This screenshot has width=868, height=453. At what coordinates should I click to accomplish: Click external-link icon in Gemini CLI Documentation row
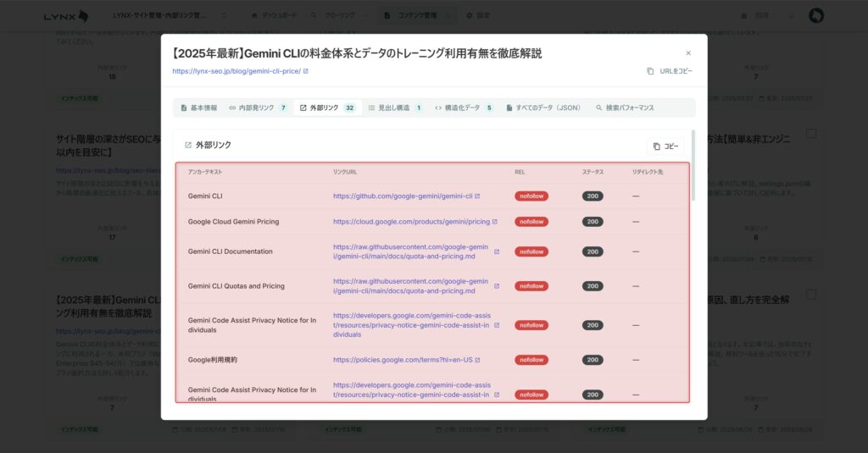(x=497, y=251)
